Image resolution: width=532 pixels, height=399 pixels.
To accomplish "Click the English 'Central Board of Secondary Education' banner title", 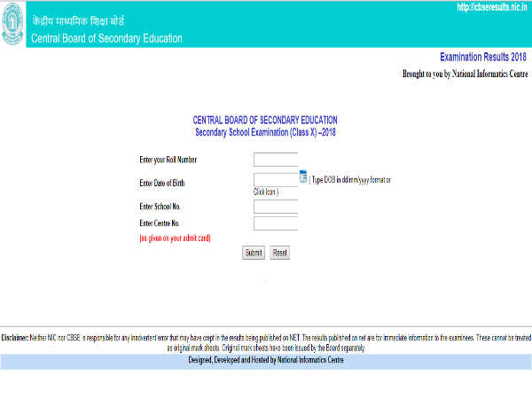I will 106,38.
